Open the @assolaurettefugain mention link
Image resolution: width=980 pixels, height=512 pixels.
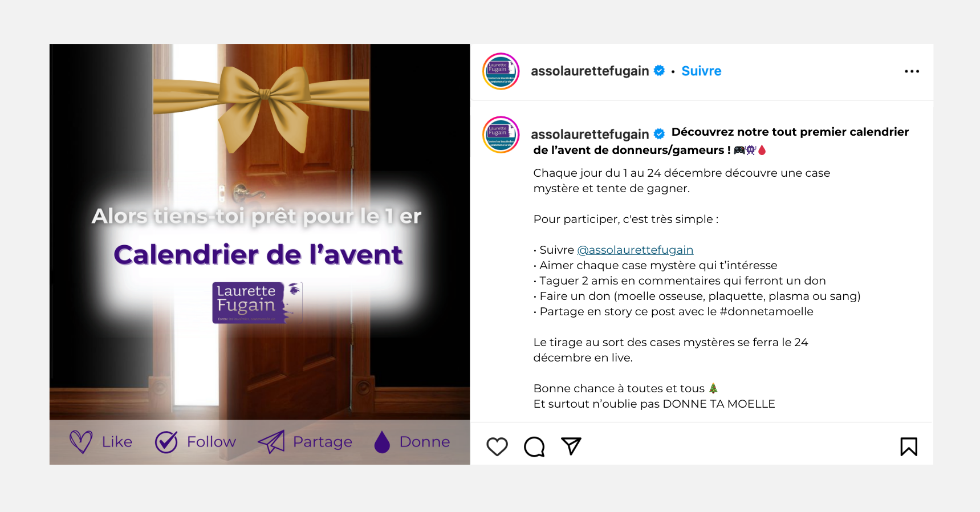point(635,250)
